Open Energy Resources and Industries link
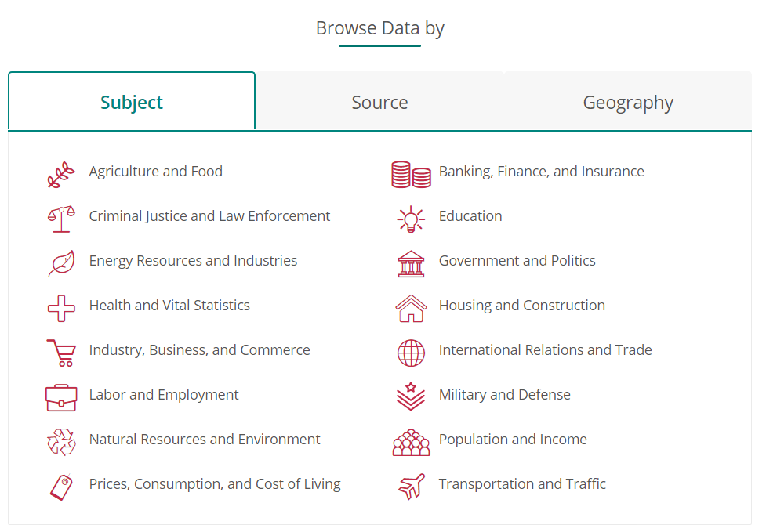Screen dimensions: 766x532 click(193, 261)
